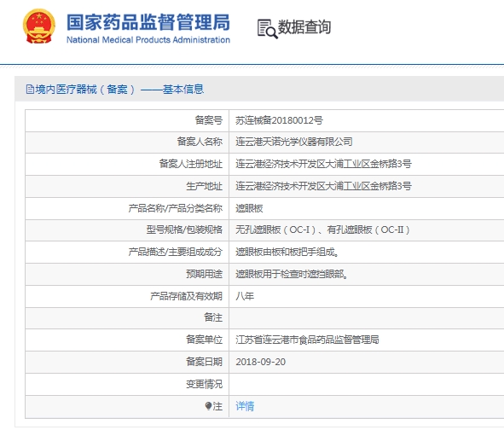Click 江苏省连云港市食品药品监督管理局 value
This screenshot has width=504, height=430.
point(307,340)
